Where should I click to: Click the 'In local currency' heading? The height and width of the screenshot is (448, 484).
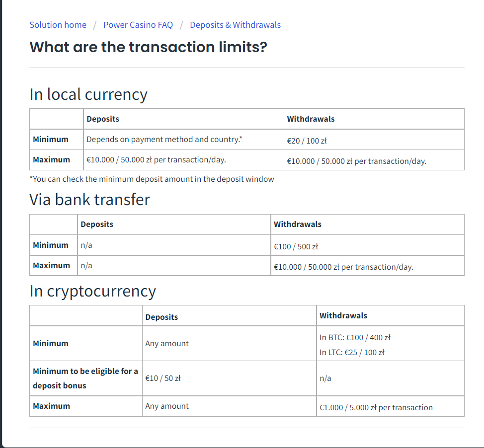pyautogui.click(x=88, y=94)
